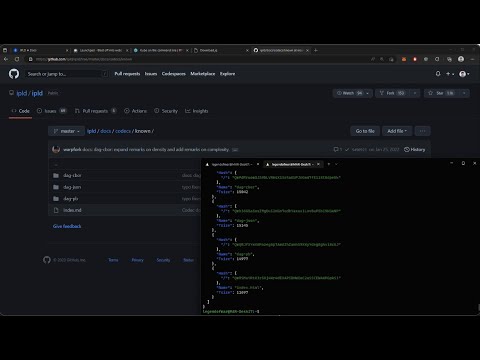Open the create-new plus menu
Screen dimensions: 480x360
tap(450, 74)
